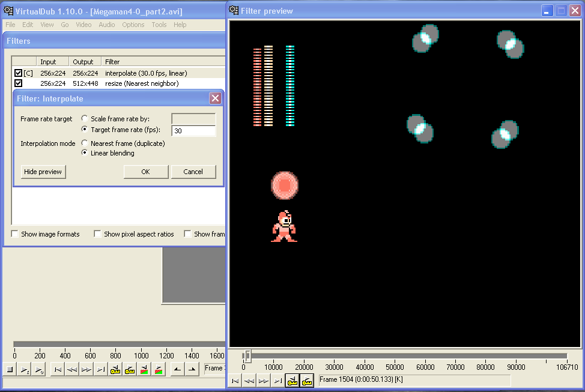Open the Audio menu
Image resolution: width=585 pixels, height=392 pixels.
pyautogui.click(x=106, y=25)
